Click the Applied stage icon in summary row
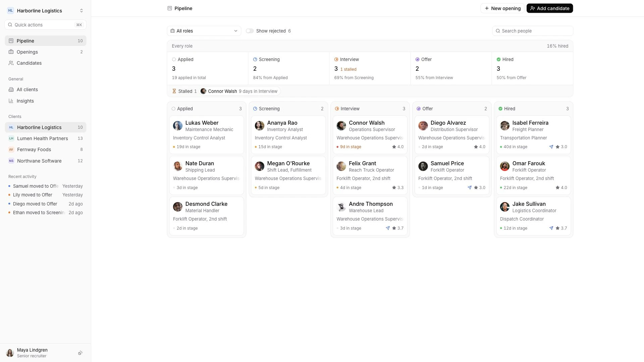Image resolution: width=644 pixels, height=362 pixels. (x=174, y=59)
